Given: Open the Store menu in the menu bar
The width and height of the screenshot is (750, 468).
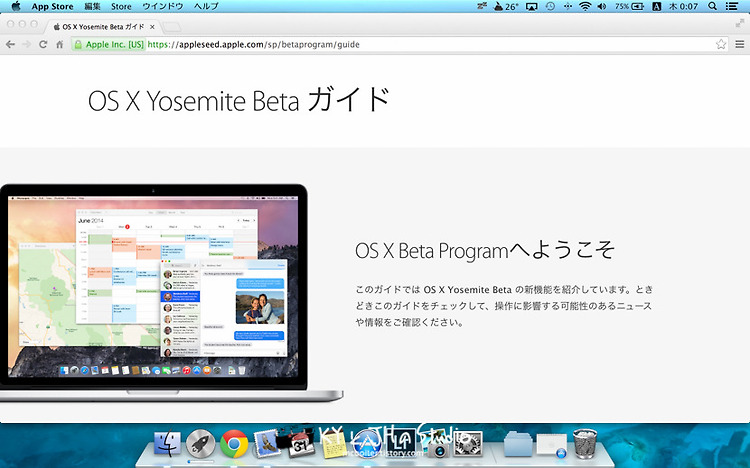Looking at the screenshot, I should click(x=121, y=6).
